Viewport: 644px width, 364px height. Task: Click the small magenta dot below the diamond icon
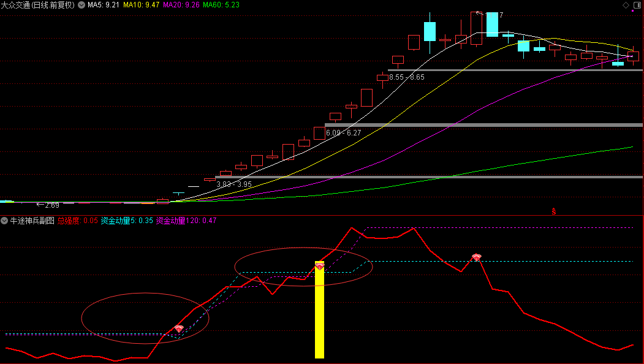tap(632, 10)
